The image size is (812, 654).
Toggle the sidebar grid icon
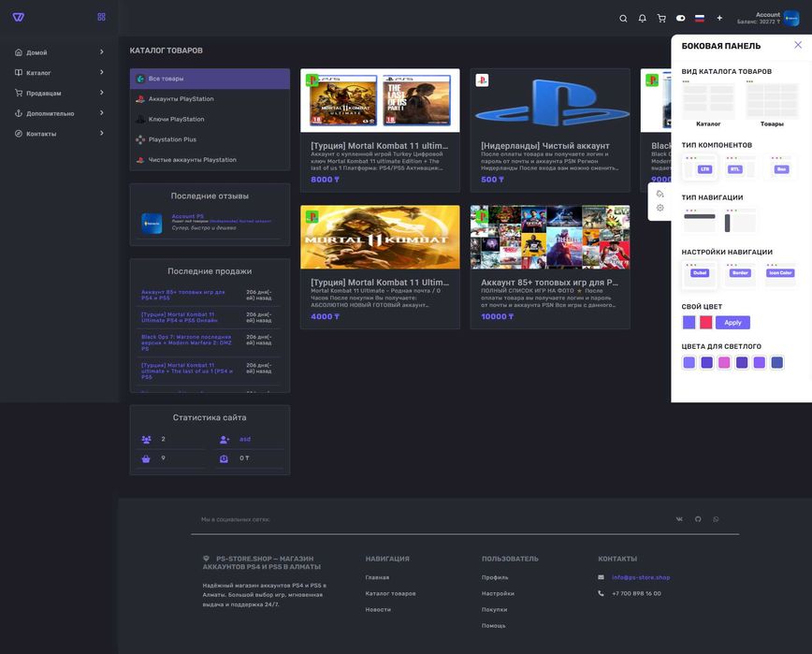pyautogui.click(x=101, y=17)
